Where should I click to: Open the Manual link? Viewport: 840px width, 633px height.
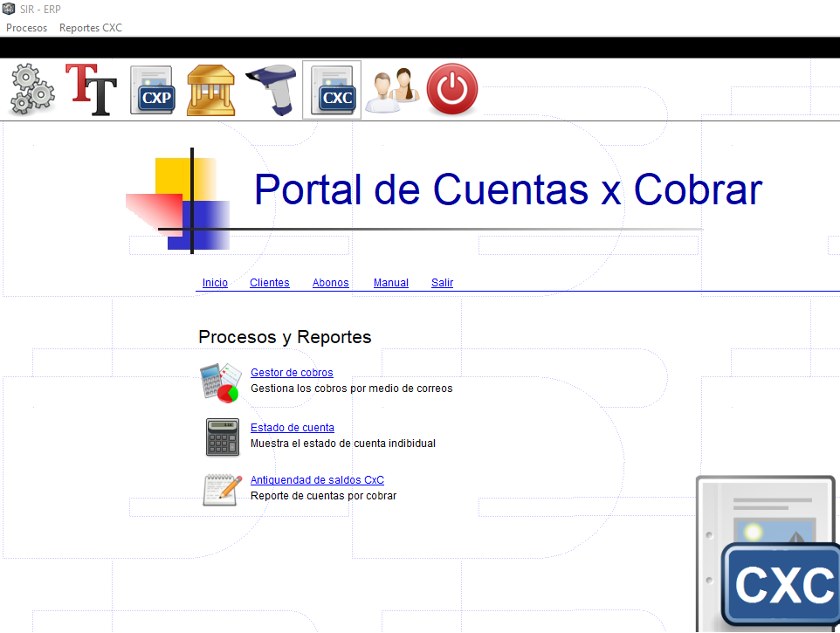390,282
